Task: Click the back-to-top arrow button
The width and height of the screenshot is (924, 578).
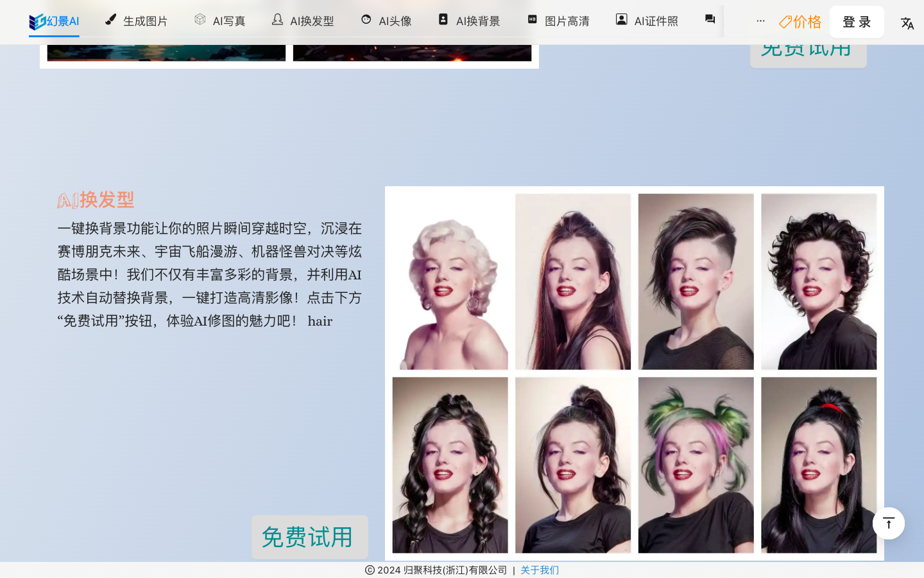Action: [x=889, y=523]
